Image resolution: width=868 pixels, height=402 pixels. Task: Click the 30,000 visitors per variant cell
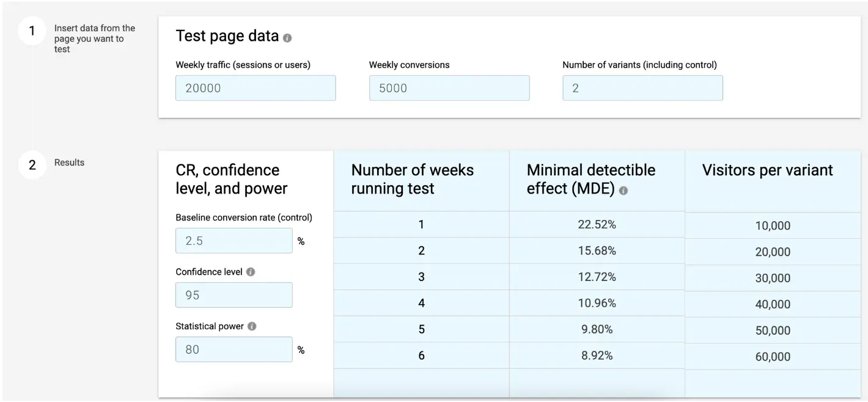point(773,279)
